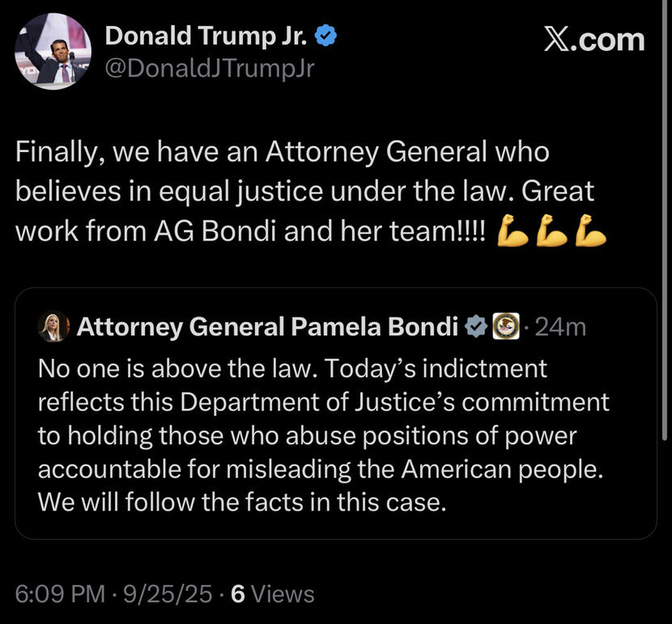The height and width of the screenshot is (624, 672).
Task: Open Pamela Bondi's small avatar in quote
Action: (x=54, y=325)
